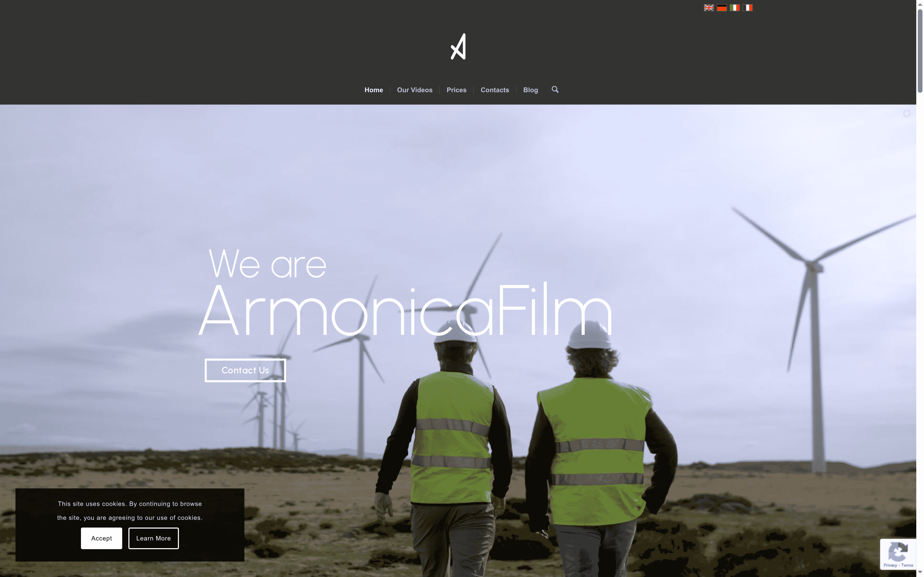The width and height of the screenshot is (924, 577).
Task: Open the Learn More cookie information
Action: [x=153, y=538]
